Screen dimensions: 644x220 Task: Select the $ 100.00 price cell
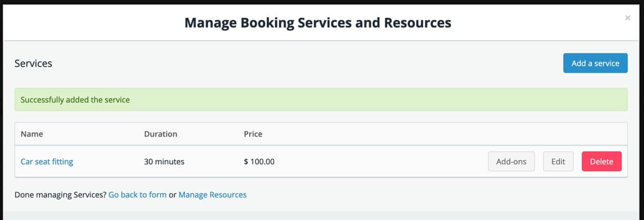(259, 161)
